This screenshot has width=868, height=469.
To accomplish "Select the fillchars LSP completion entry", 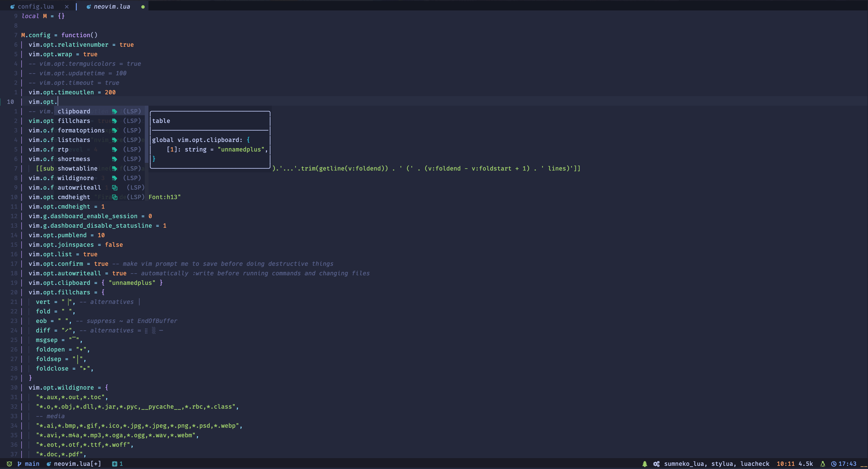I will [73, 120].
